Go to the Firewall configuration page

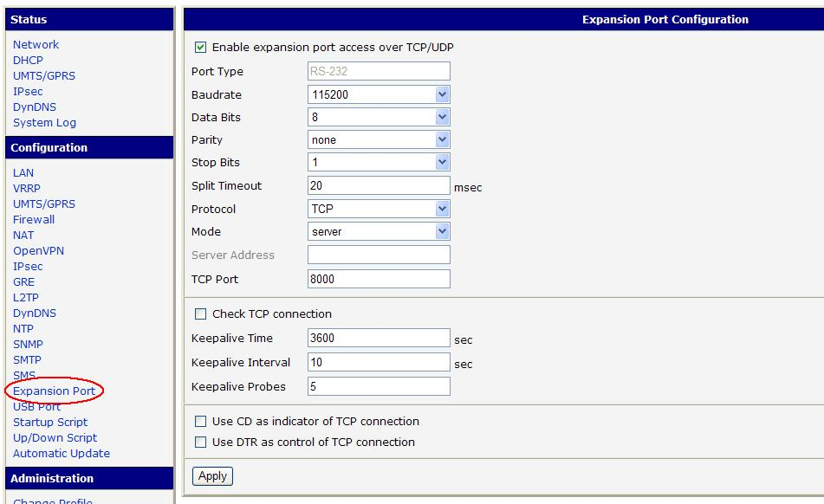pyautogui.click(x=34, y=220)
